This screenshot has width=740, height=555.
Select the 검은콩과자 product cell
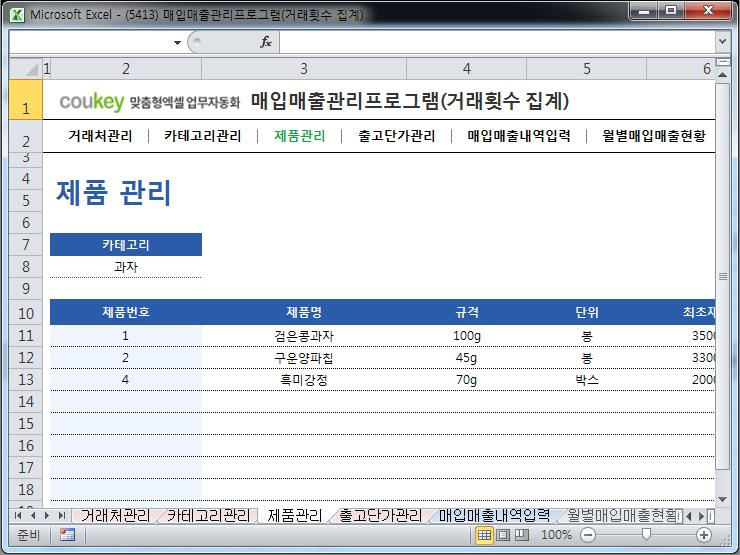[x=303, y=336]
